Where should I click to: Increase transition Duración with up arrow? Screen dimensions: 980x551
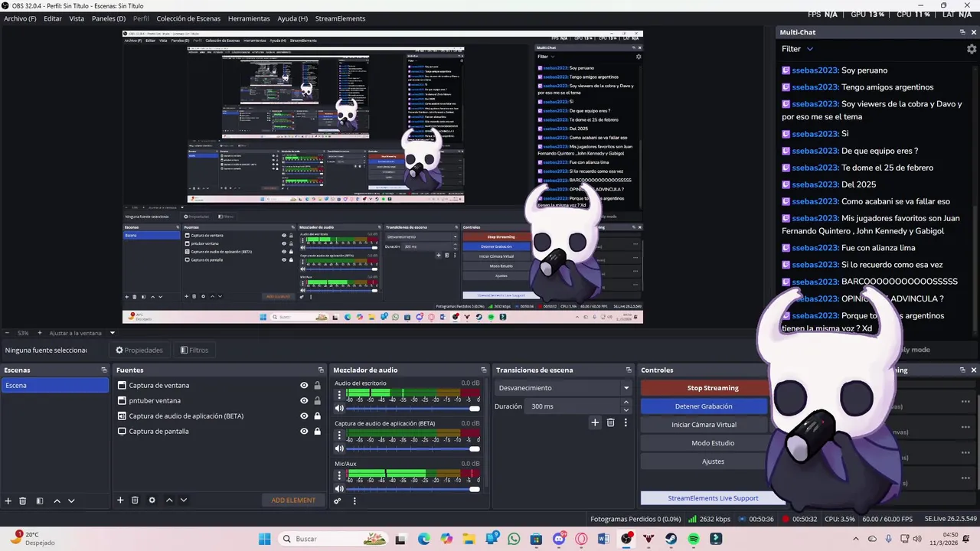[626, 402]
